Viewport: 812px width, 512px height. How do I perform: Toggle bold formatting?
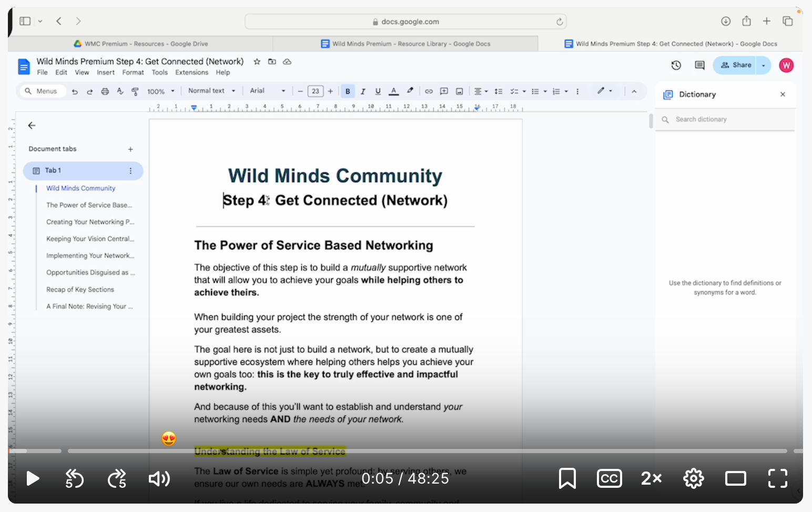click(x=348, y=91)
